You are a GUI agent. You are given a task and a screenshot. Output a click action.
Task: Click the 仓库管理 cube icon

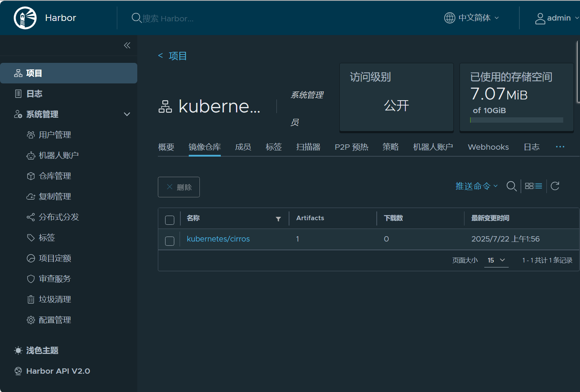tap(31, 176)
